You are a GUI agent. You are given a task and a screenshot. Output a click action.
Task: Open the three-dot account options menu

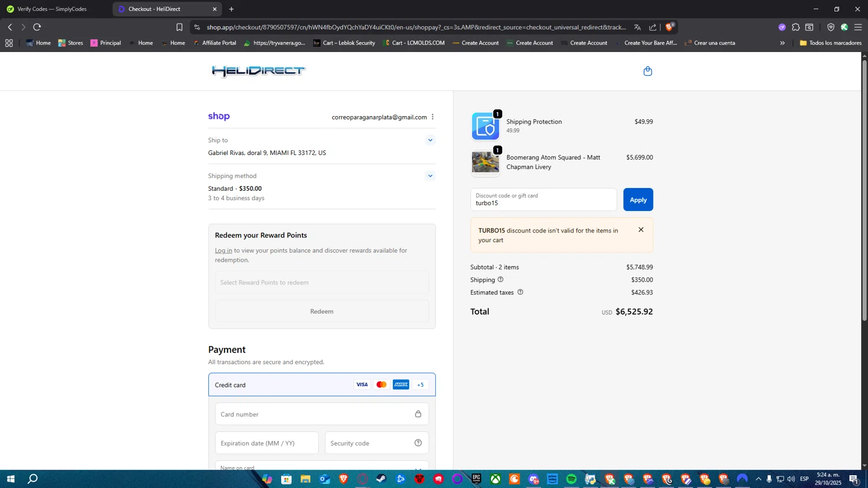coord(432,117)
